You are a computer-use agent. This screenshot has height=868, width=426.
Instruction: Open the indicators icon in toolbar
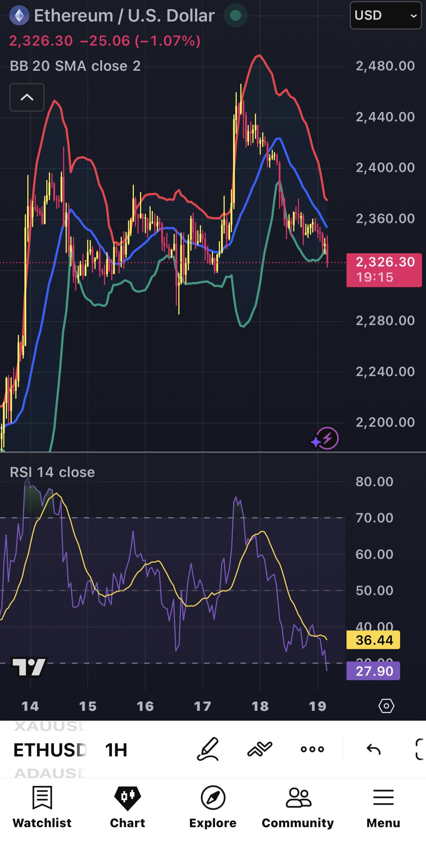tap(260, 749)
